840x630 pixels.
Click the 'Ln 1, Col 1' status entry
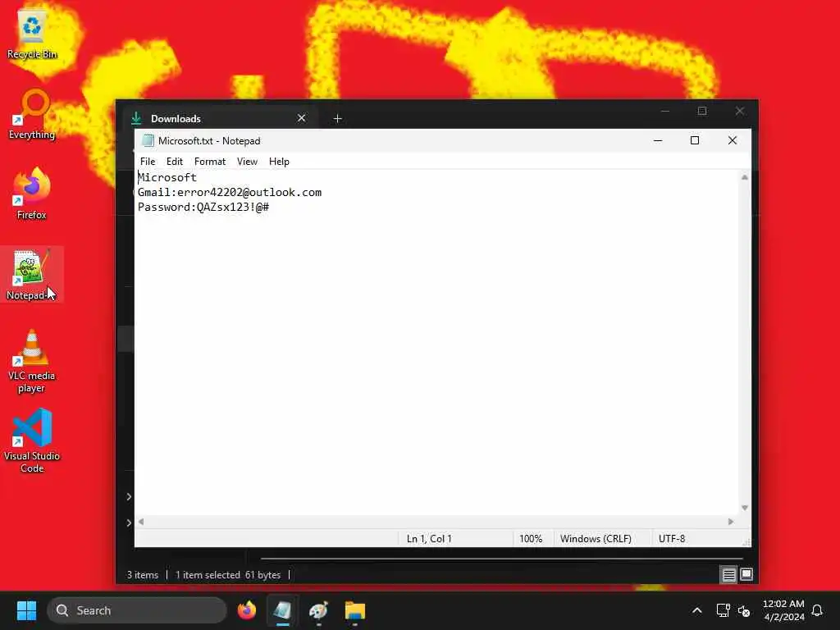tap(429, 538)
